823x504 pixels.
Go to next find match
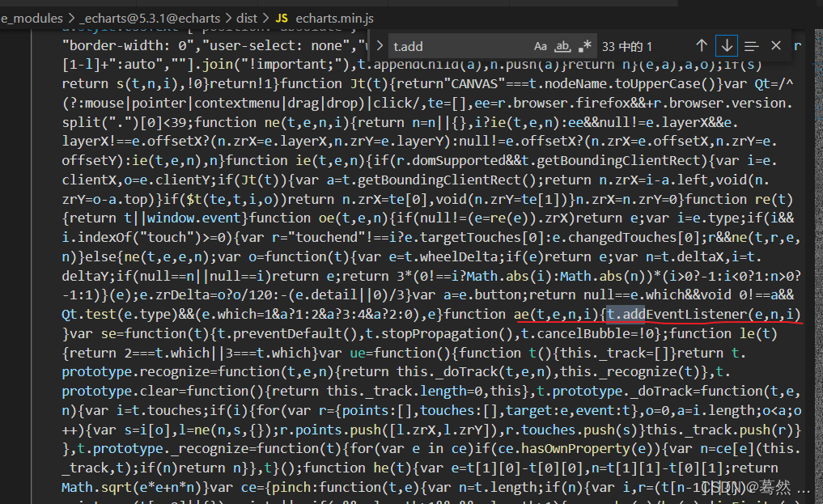(727, 46)
